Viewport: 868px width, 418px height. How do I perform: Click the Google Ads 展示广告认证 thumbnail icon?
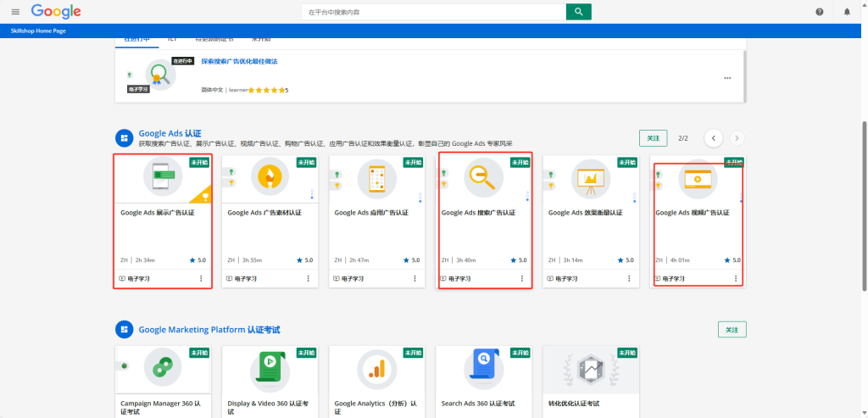[162, 176]
